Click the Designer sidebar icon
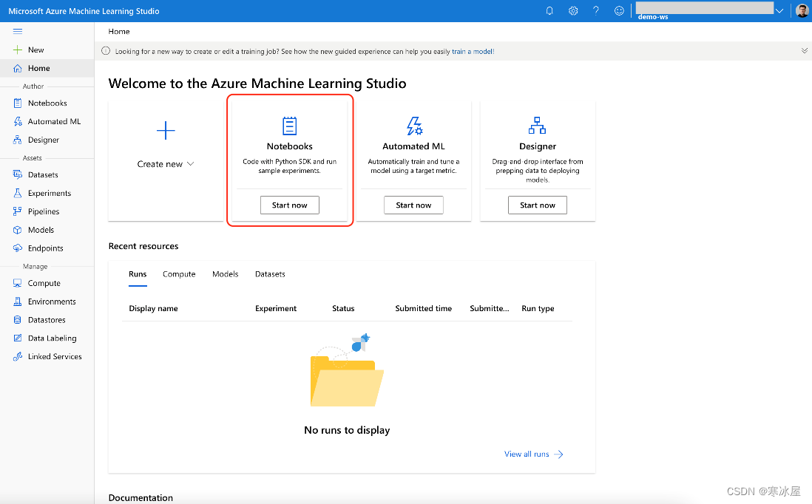The width and height of the screenshot is (812, 504). coord(18,140)
